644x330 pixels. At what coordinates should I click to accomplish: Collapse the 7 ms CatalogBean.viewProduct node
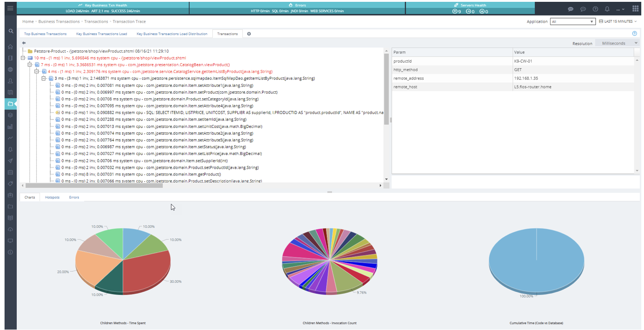(x=30, y=65)
